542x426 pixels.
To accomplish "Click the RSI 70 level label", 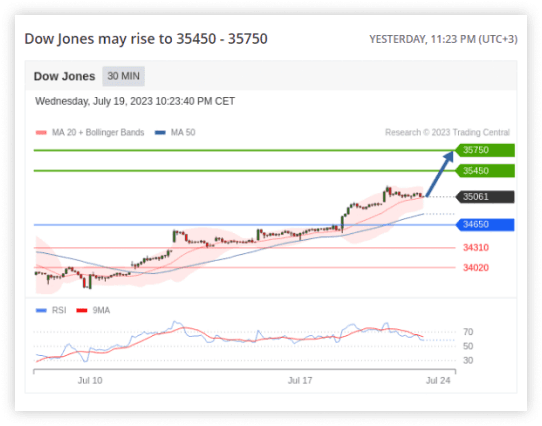I will 468,332.
